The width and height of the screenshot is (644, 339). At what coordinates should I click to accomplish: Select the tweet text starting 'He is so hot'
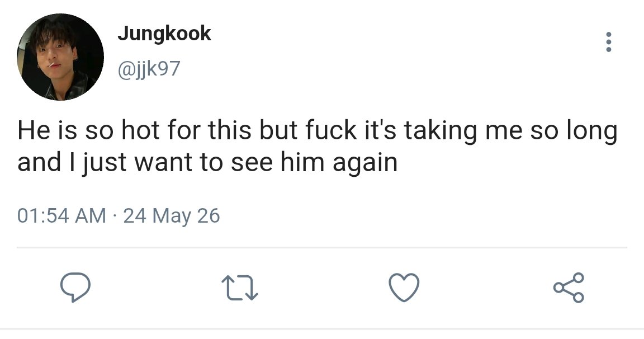pos(318,146)
